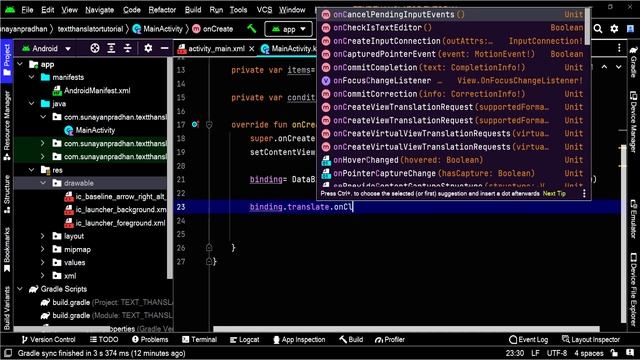Open the Layout Inspector tool window
The image size is (640, 360).
pos(591,340)
